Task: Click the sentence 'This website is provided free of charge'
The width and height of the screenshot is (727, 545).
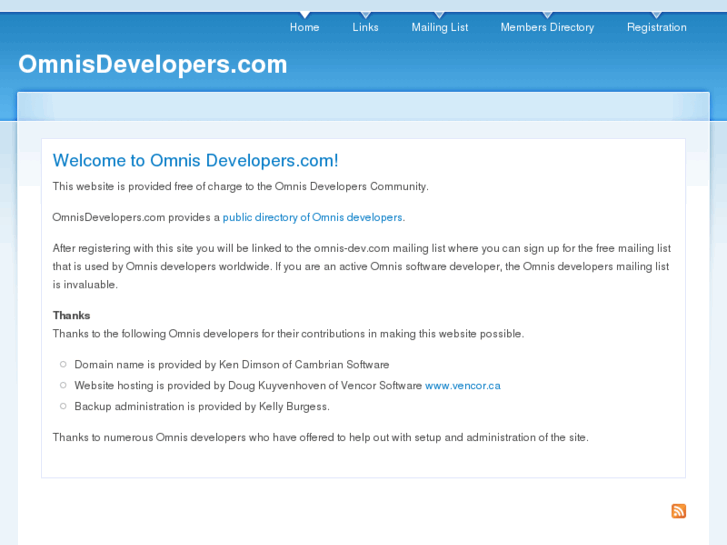Action: 241,186
